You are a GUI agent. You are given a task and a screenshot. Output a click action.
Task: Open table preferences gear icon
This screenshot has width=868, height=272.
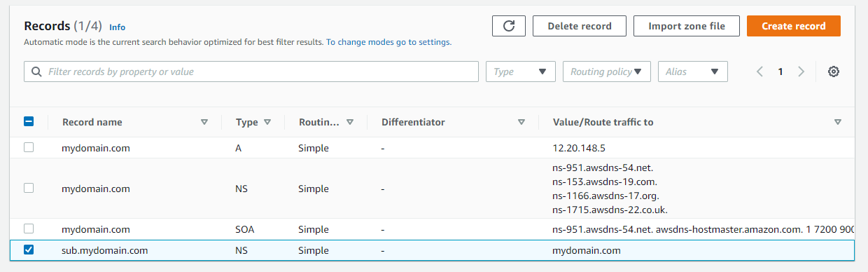tap(834, 72)
